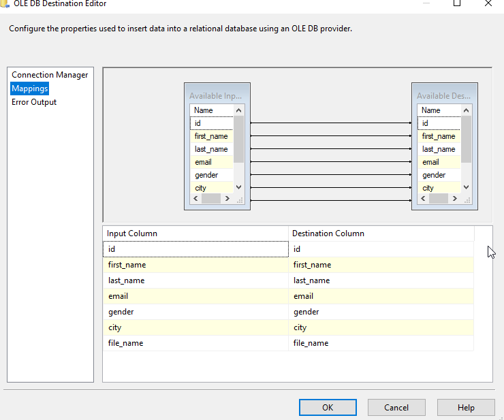The width and height of the screenshot is (504, 420).
Task: Click Name header in Available Destination Columns
Action: point(439,110)
